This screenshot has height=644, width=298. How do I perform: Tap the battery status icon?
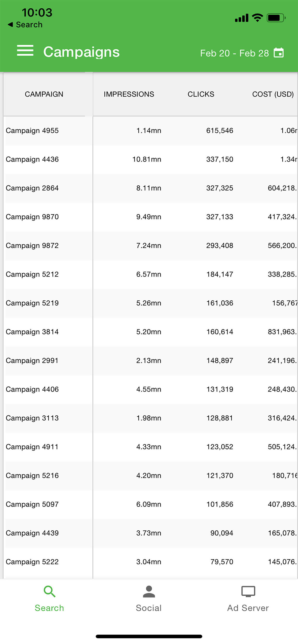coord(276,18)
